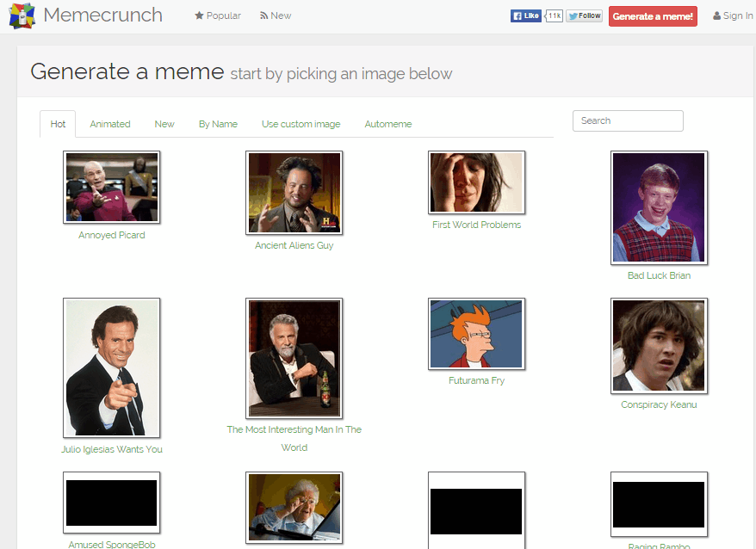Open the Bad Luck Brian text link
The height and width of the screenshot is (549, 756).
point(659,275)
